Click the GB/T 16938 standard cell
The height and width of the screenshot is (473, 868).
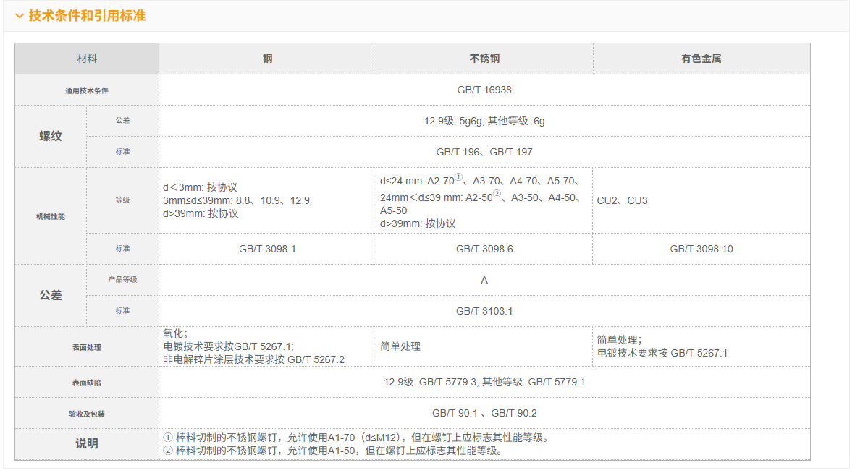tap(484, 90)
